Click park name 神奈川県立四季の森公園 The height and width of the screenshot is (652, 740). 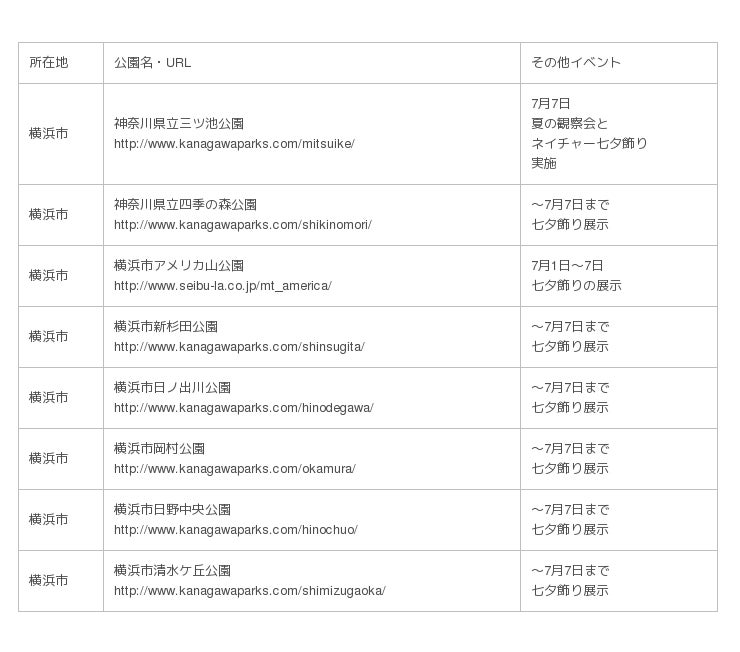(x=185, y=205)
